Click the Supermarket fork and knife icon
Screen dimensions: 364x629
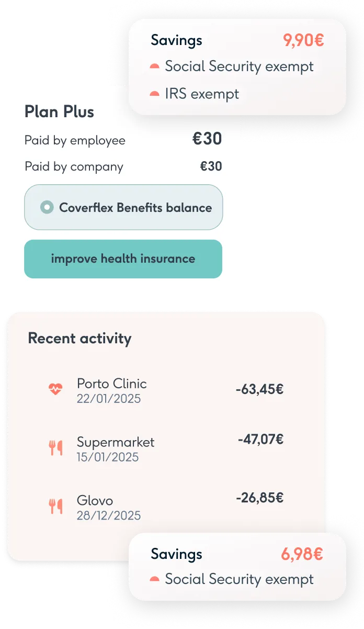(55, 448)
